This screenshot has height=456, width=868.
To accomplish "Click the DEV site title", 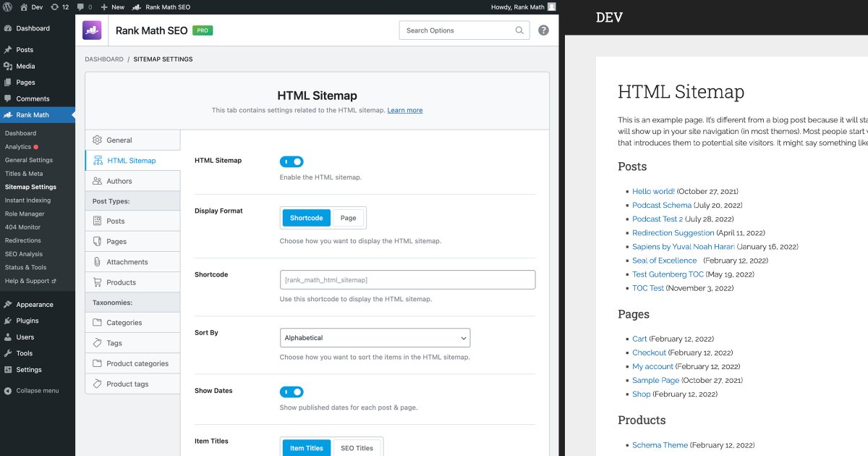I will click(609, 17).
